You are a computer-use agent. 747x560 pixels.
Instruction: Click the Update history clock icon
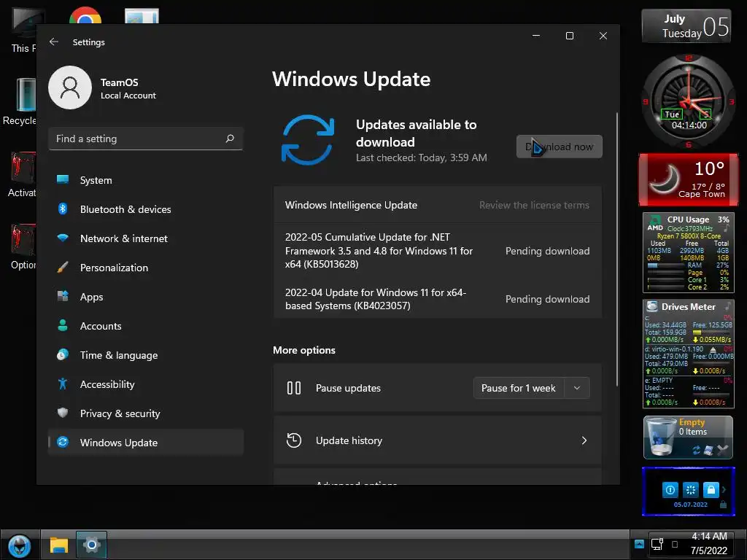coord(294,440)
